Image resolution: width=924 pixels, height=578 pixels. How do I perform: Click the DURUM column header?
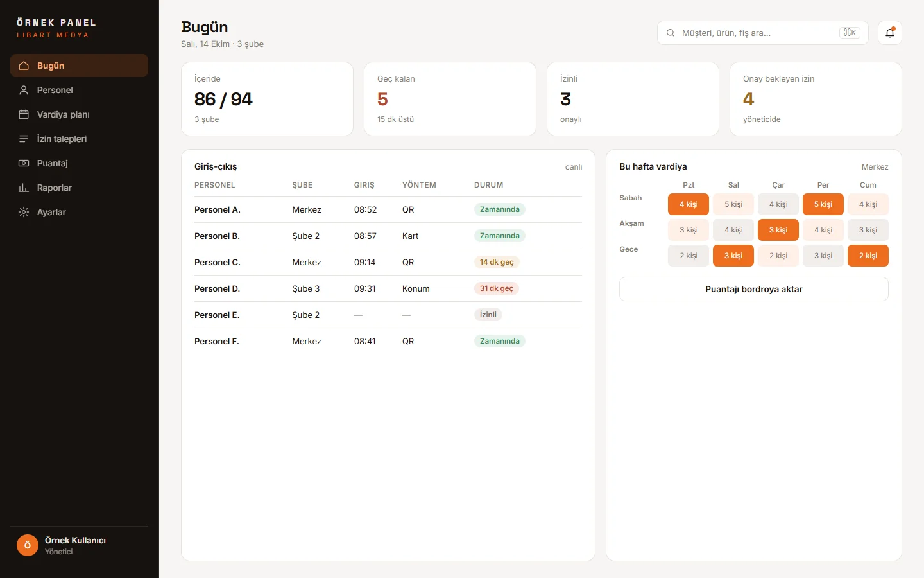tap(489, 185)
